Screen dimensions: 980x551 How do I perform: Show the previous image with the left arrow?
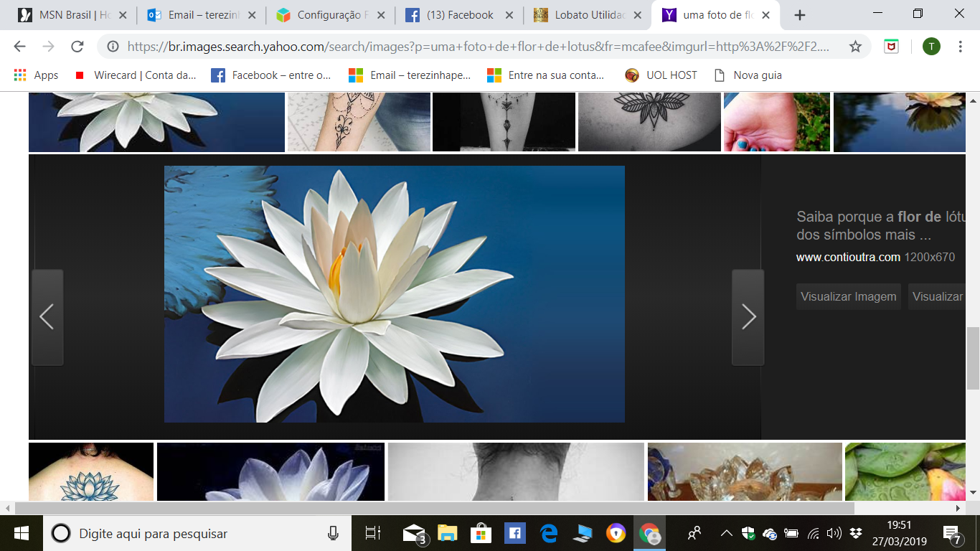pos(47,317)
